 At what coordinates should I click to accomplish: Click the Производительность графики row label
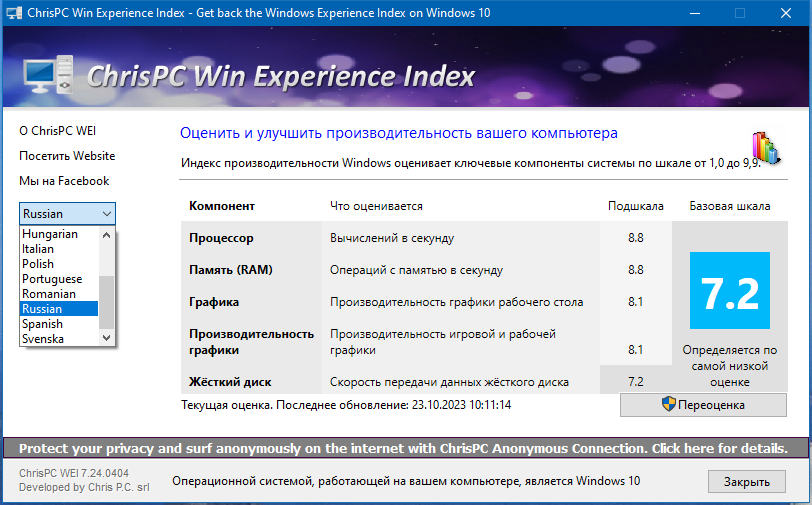click(x=251, y=342)
